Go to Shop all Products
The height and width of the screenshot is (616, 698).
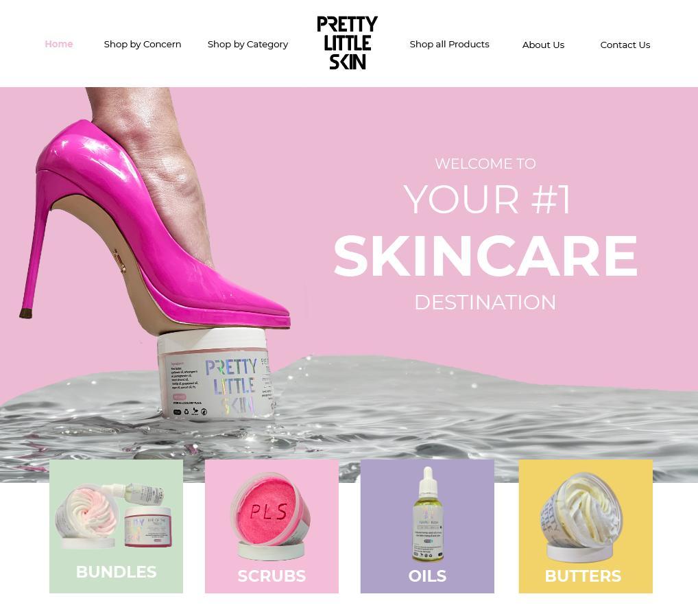[x=449, y=44]
